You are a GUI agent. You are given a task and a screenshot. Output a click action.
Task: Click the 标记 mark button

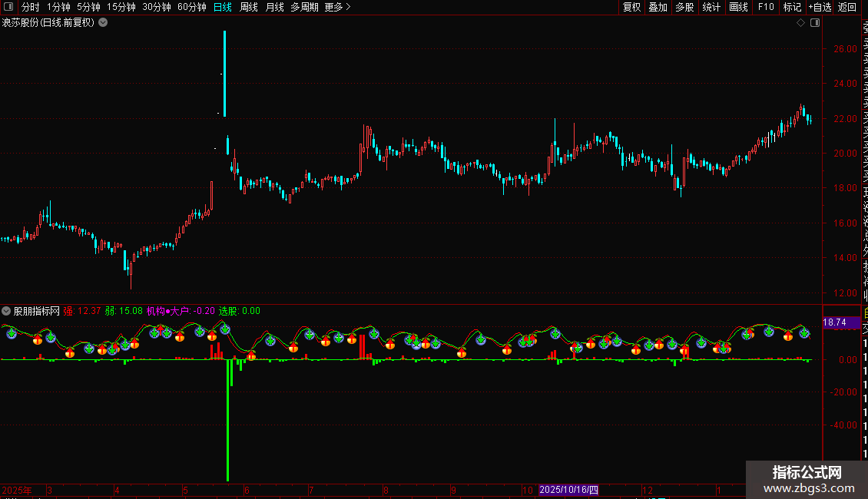792,7
